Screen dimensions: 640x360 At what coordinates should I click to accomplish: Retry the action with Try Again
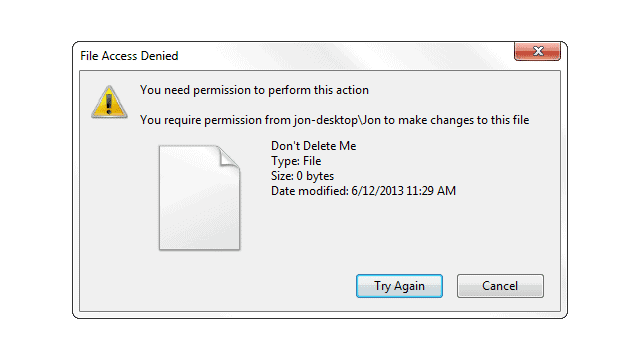[399, 286]
